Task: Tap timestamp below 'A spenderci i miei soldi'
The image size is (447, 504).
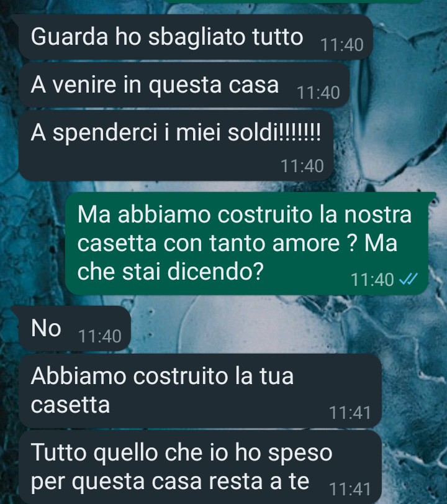Action: [302, 166]
